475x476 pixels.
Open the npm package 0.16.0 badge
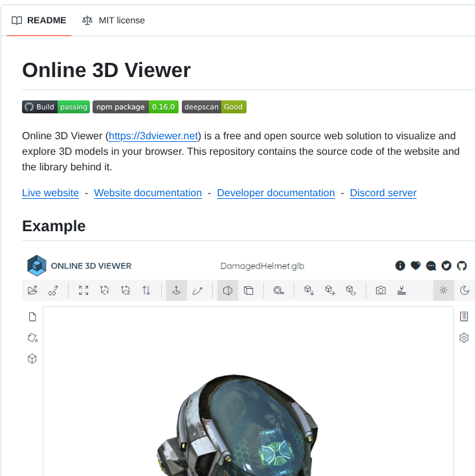click(136, 107)
